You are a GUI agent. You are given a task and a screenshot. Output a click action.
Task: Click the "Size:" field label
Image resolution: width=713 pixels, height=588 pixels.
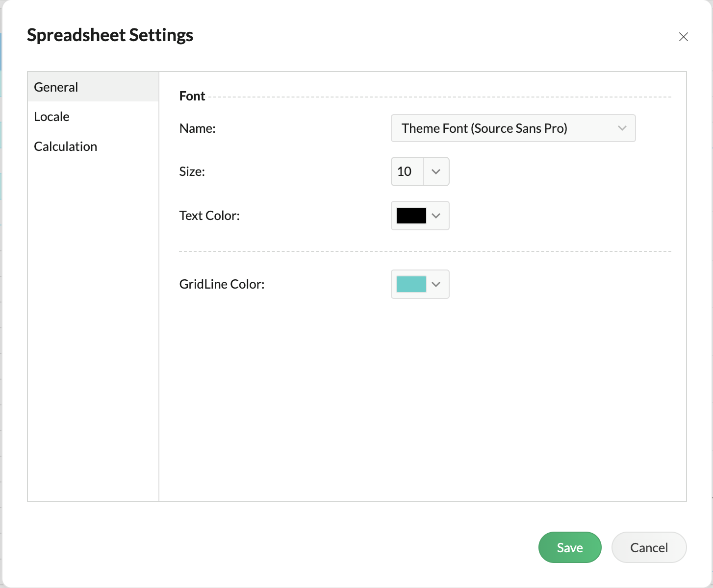[192, 171]
